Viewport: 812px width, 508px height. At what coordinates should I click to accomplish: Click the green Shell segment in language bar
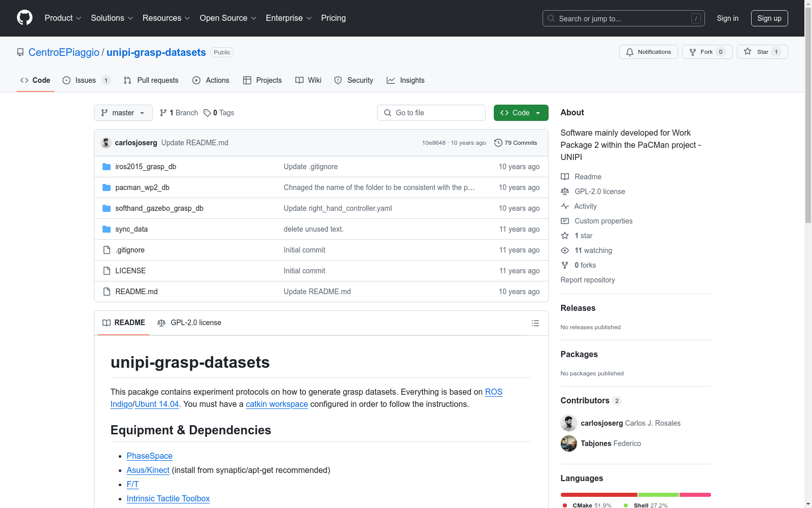658,495
